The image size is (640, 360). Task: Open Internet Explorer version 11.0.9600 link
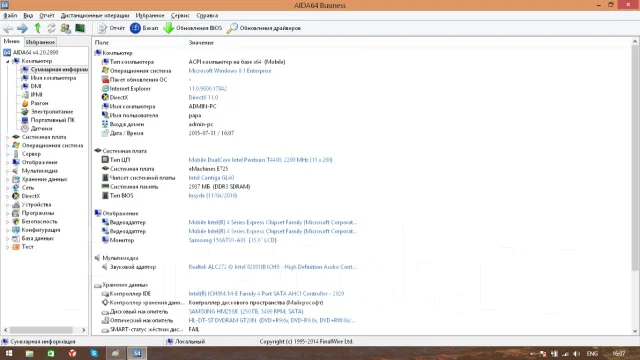207,89
